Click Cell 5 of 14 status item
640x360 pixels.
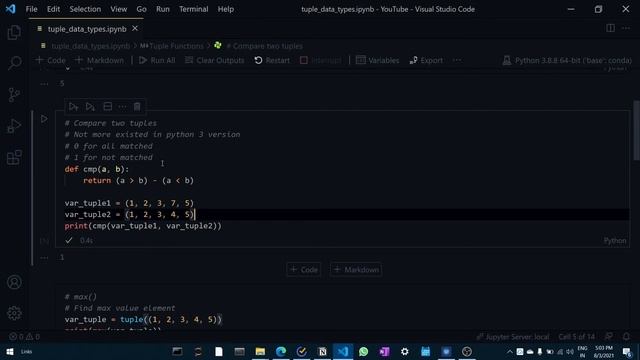coord(576,337)
